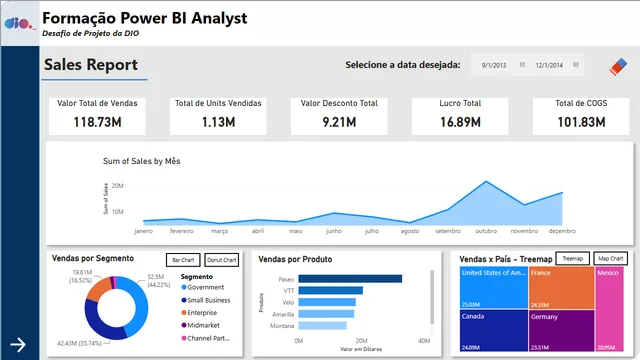640x360 pixels.
Task: Select Total de Units Vendidas card
Action: [x=218, y=116]
